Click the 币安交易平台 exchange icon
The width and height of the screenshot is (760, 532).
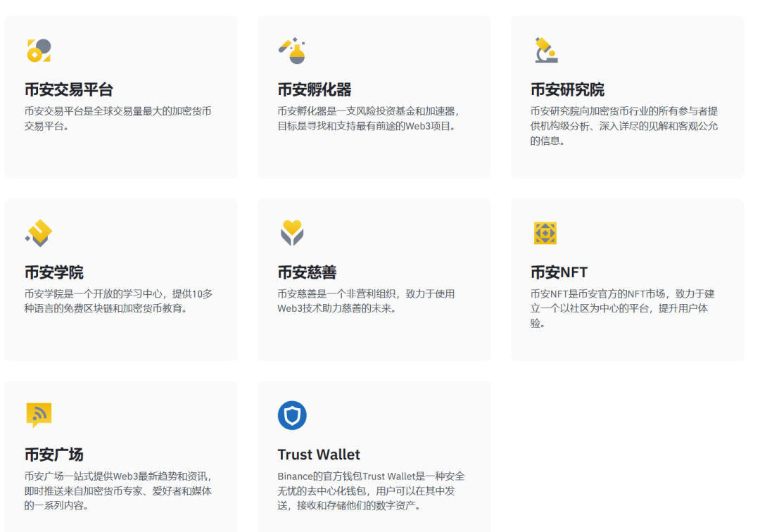point(39,51)
